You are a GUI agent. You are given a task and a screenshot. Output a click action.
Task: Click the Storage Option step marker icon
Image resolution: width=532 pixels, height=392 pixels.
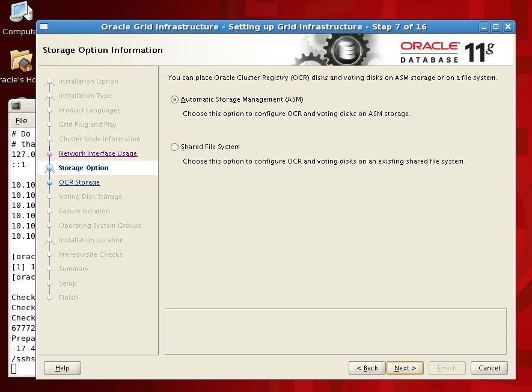49,168
